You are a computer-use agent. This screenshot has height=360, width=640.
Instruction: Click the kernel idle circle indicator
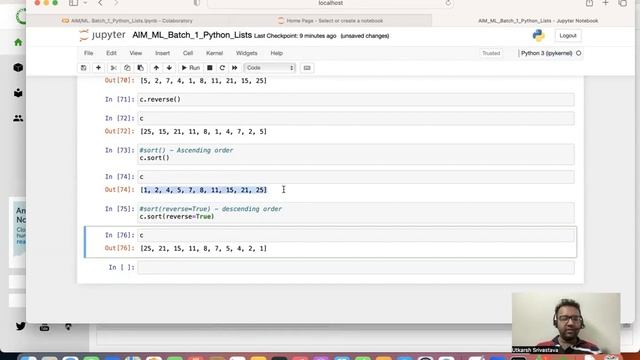[578, 53]
